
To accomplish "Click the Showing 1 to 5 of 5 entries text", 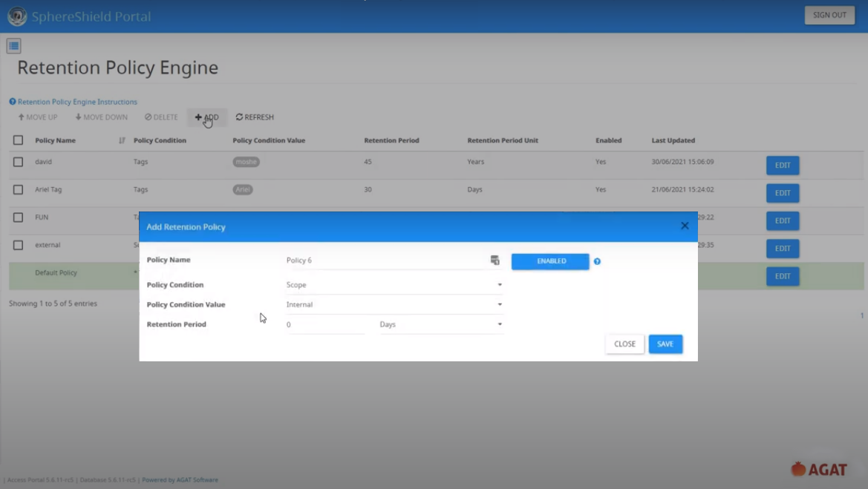I will (53, 303).
